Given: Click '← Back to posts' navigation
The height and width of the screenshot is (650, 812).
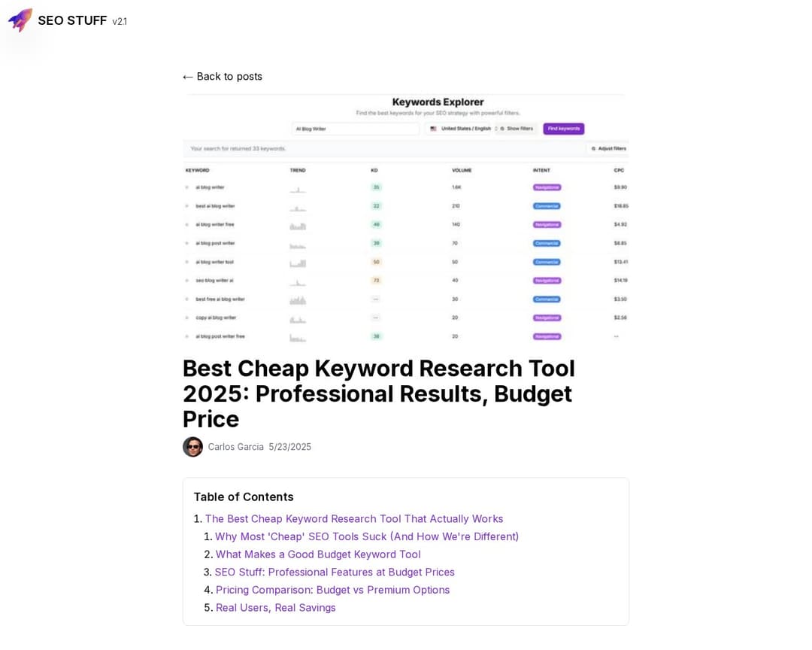Looking at the screenshot, I should (x=223, y=76).
